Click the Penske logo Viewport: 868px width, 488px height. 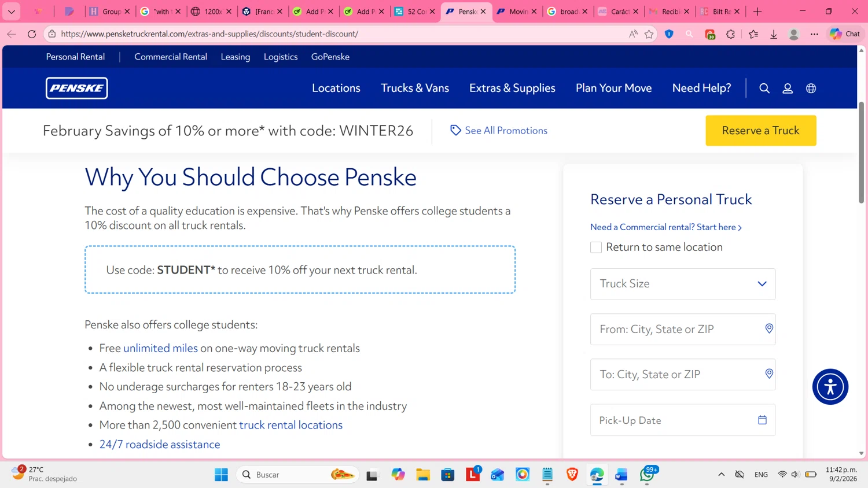pyautogui.click(x=77, y=88)
